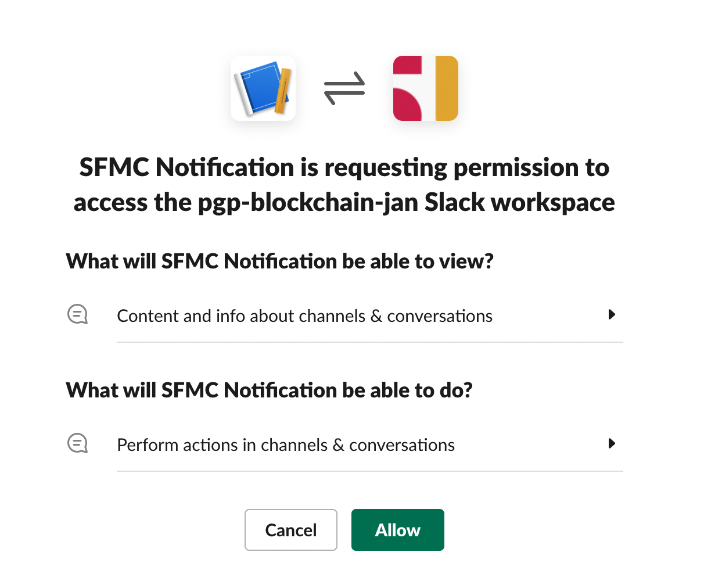This screenshot has width=704, height=588.
Task: Click the chat bubble icon beside Perform actions
Action: click(77, 443)
